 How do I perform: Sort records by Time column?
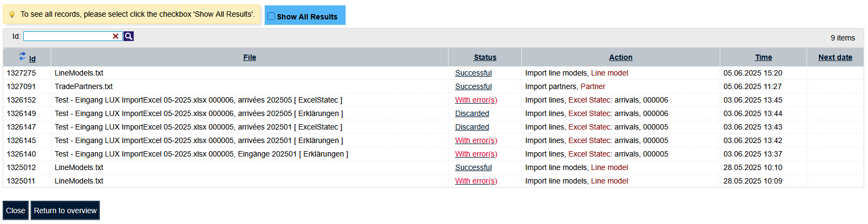[x=763, y=57]
